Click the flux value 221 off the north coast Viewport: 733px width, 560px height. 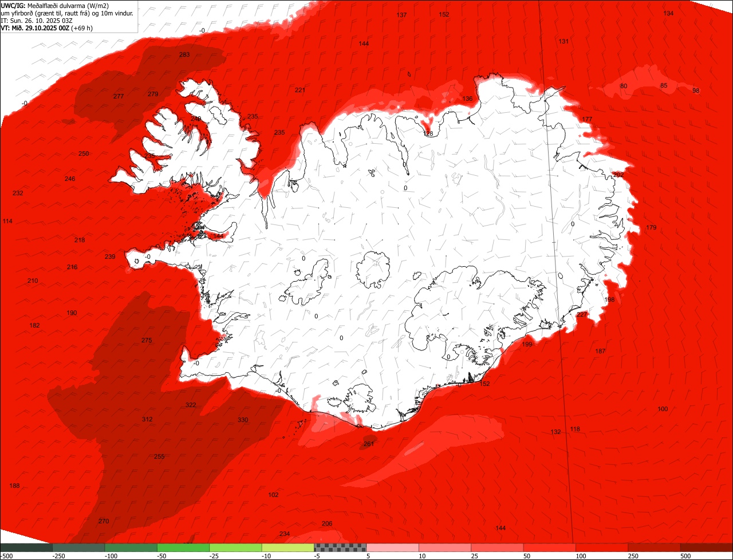300,90
